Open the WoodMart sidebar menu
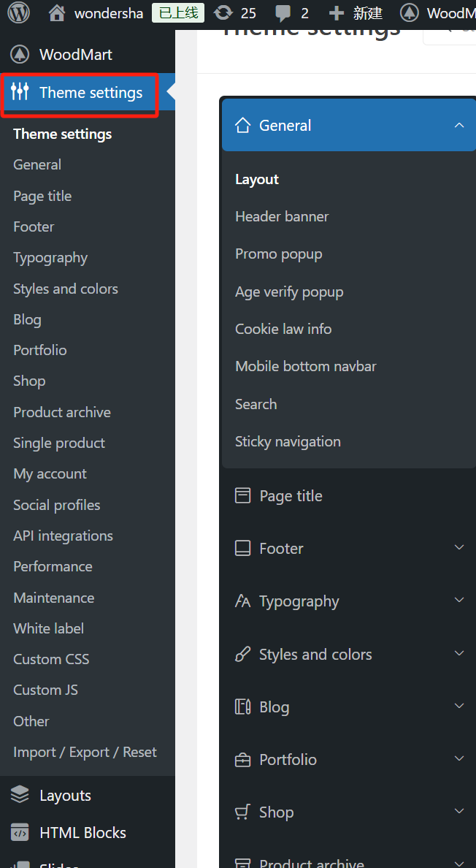476x868 pixels. 75,55
